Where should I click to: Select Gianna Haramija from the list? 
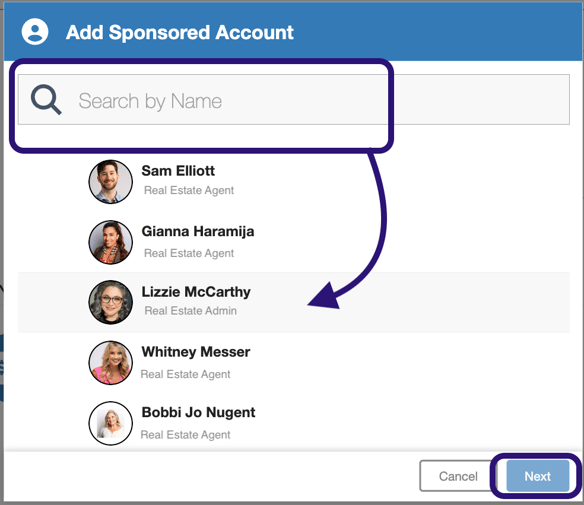294,242
